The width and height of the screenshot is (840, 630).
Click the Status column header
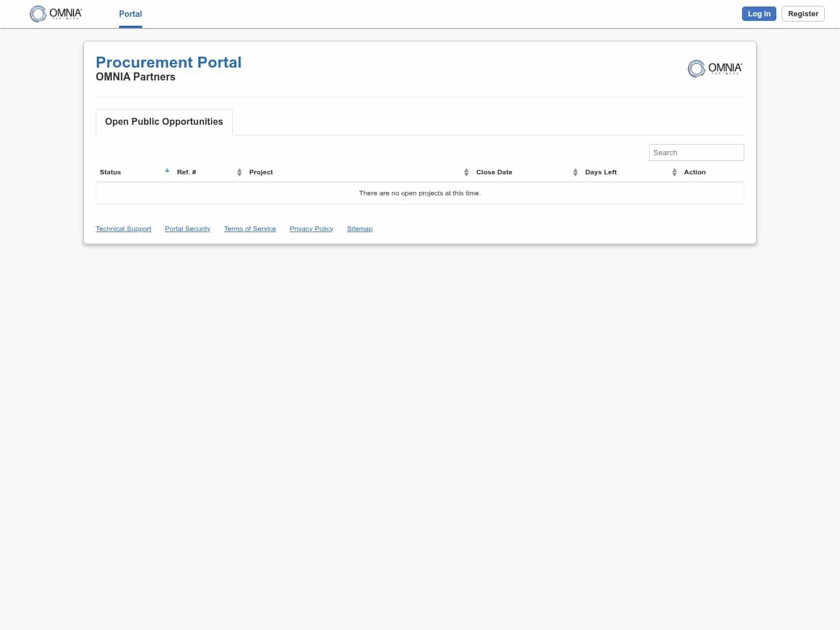[134, 172]
